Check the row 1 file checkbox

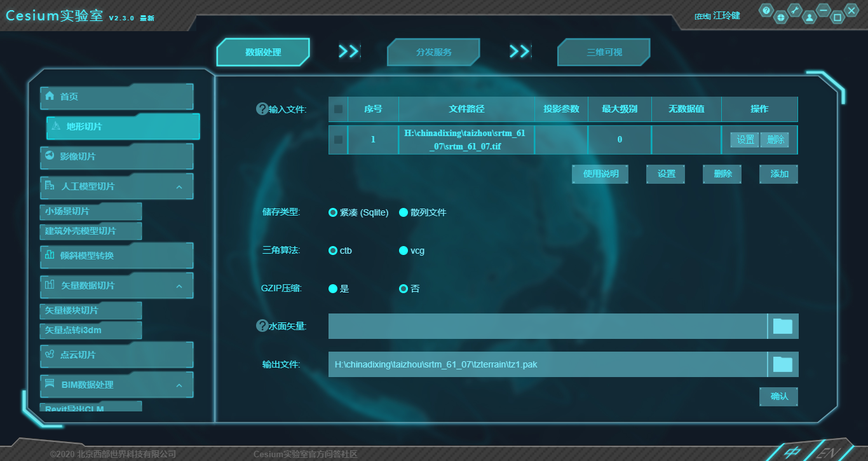click(x=338, y=140)
